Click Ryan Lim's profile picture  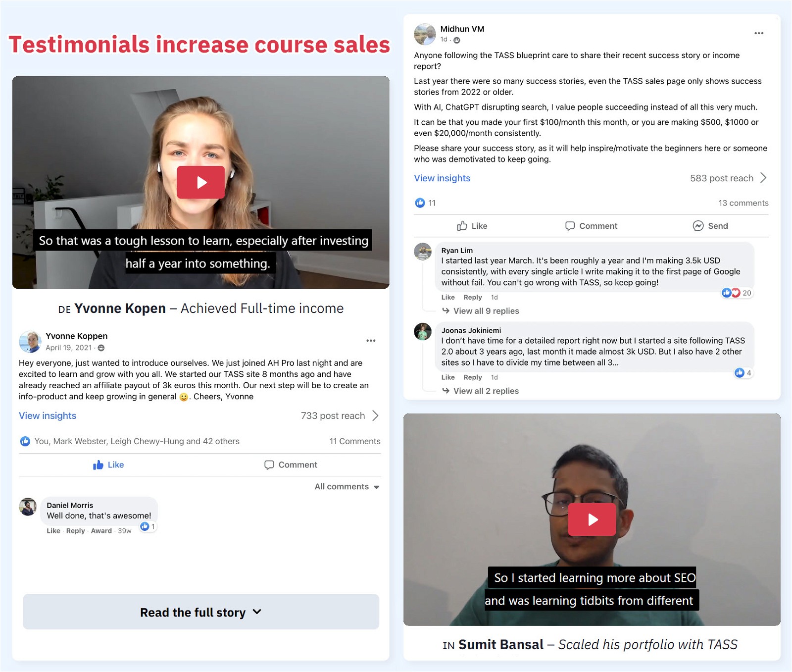point(423,252)
